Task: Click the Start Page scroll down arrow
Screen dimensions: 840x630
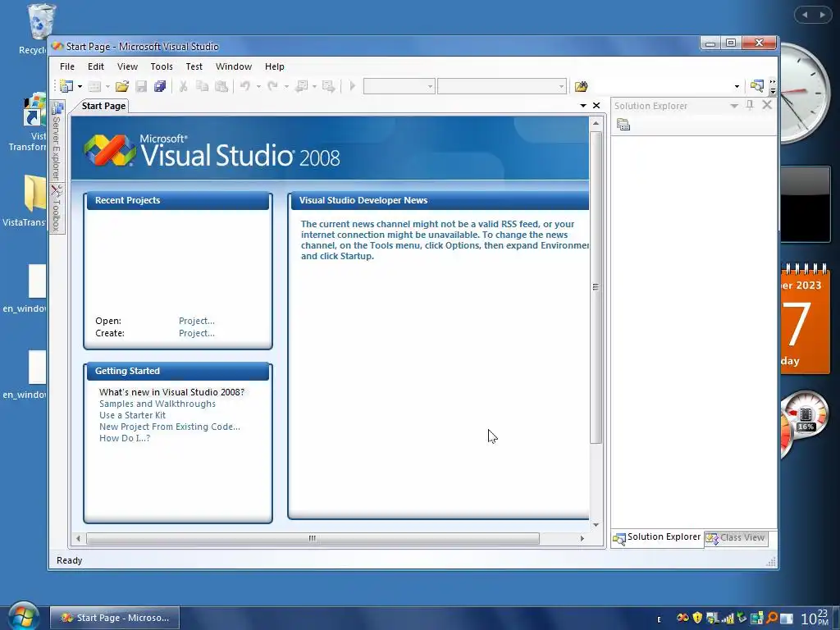Action: [596, 525]
